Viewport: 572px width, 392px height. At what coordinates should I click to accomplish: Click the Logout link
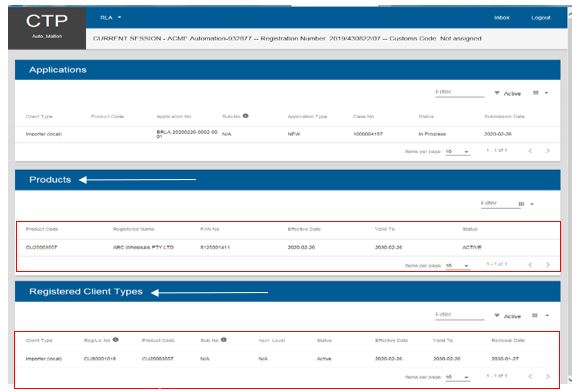click(x=541, y=18)
